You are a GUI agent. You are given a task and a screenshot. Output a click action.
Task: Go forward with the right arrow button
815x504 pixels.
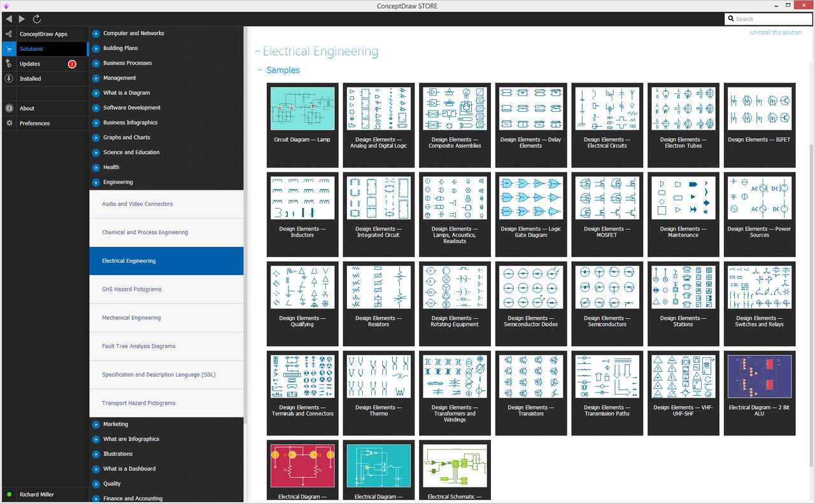pyautogui.click(x=22, y=19)
